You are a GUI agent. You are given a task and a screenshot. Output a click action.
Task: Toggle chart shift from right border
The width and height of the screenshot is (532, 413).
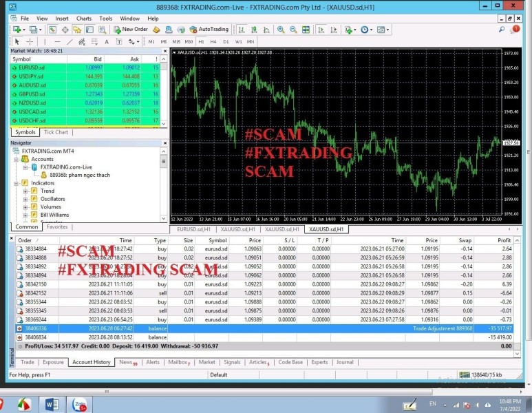coord(334,30)
